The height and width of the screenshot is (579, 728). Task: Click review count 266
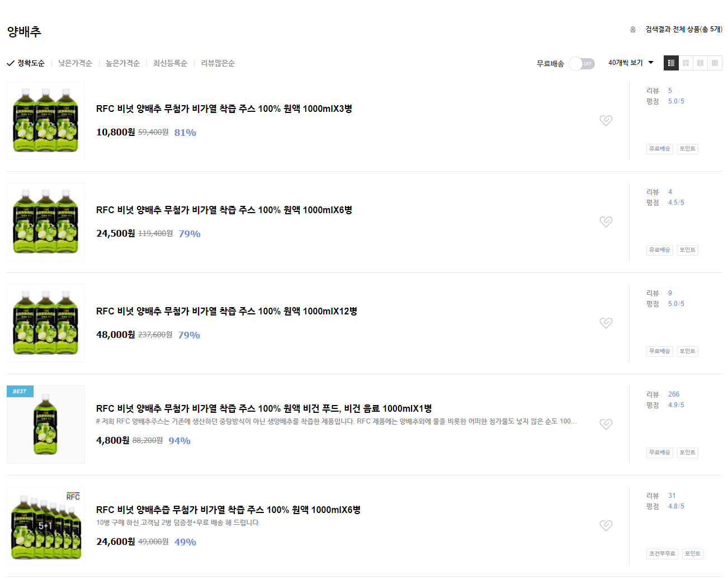coord(673,394)
